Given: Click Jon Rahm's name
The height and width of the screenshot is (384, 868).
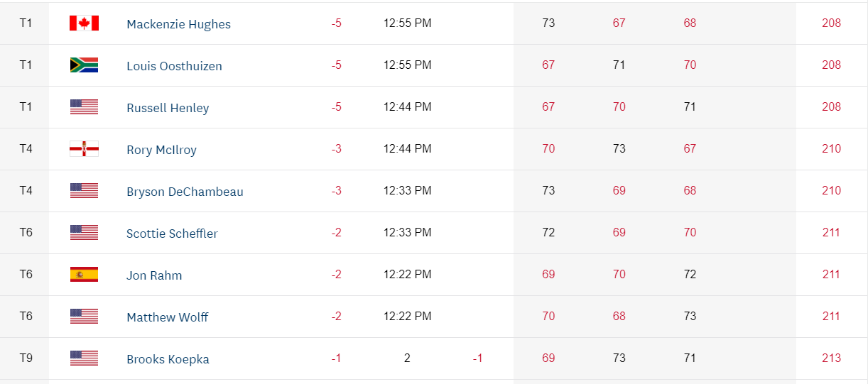Looking at the screenshot, I should coord(154,275).
